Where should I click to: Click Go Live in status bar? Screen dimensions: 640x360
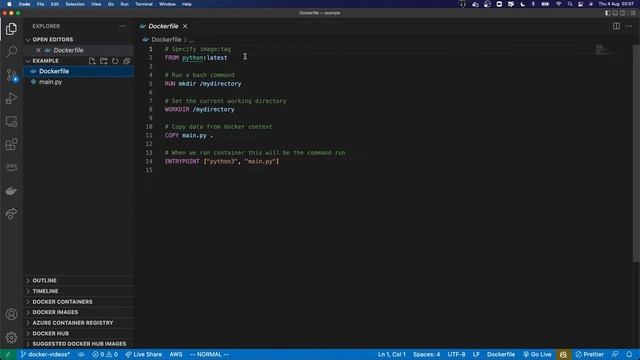[x=537, y=354]
